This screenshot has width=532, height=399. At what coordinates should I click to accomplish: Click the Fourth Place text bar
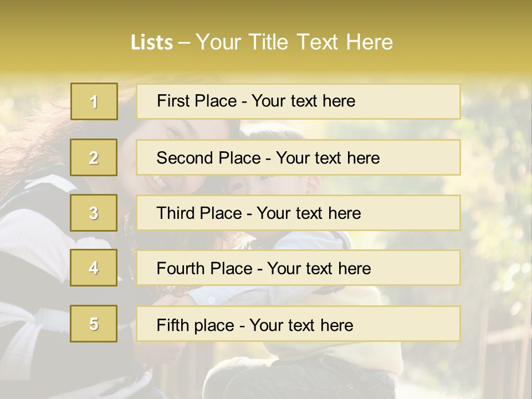(x=298, y=268)
